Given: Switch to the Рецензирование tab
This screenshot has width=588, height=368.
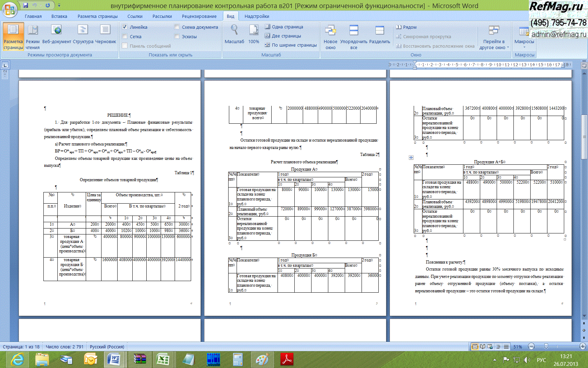Looking at the screenshot, I should (199, 16).
